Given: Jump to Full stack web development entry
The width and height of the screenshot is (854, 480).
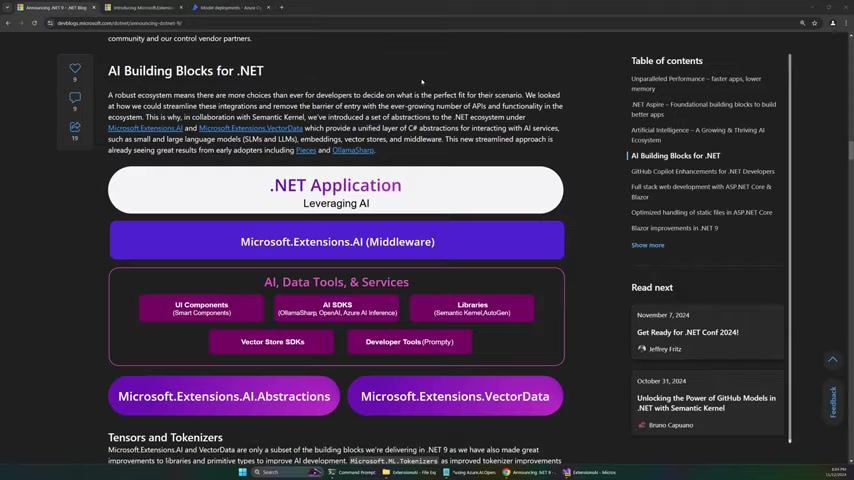Looking at the screenshot, I should point(701,192).
